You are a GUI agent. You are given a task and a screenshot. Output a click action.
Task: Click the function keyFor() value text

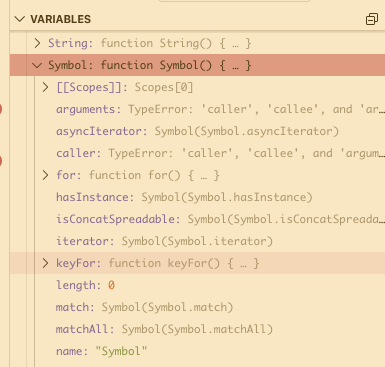click(x=184, y=263)
